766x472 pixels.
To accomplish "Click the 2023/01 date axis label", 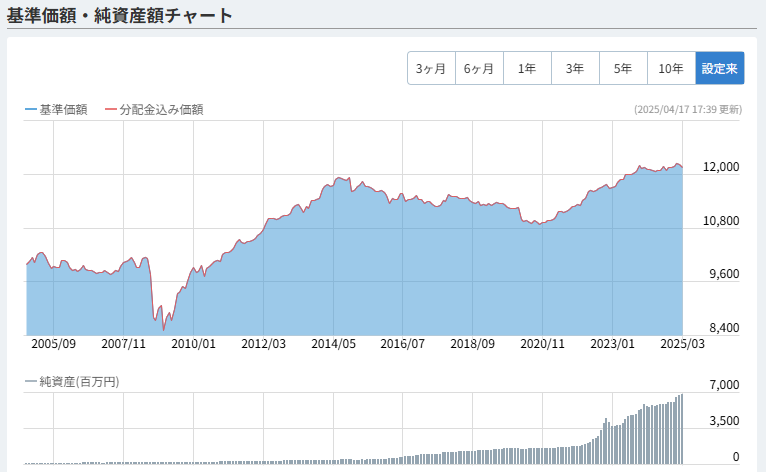I will click(613, 344).
